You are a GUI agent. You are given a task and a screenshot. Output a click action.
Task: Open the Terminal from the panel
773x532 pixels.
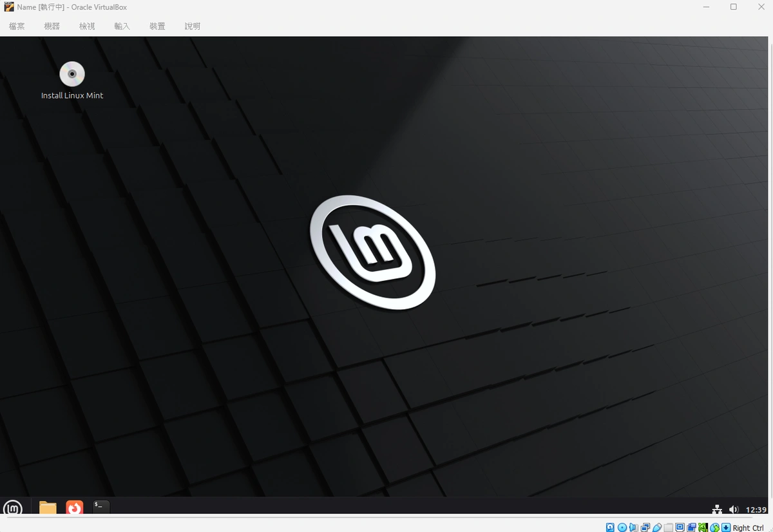pyautogui.click(x=101, y=507)
